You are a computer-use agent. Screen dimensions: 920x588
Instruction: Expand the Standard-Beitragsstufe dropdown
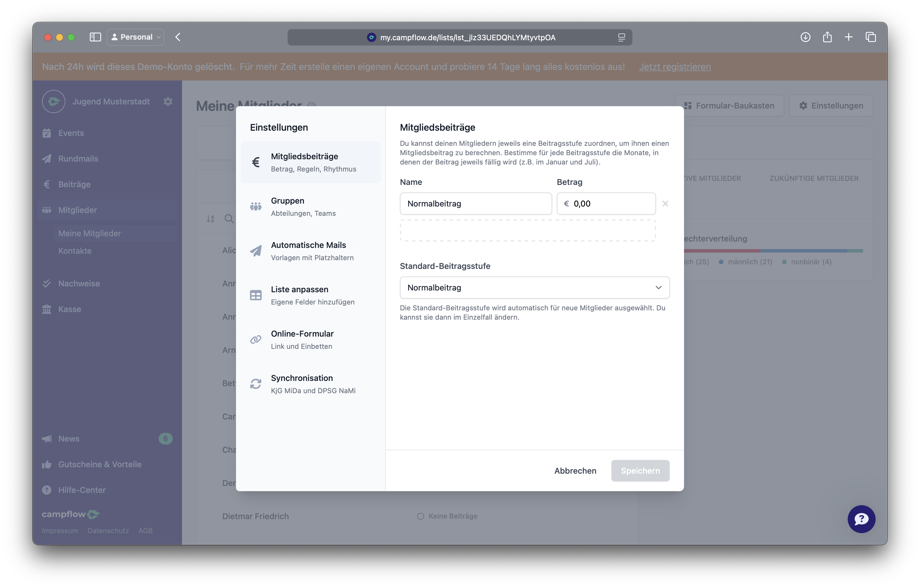(534, 288)
